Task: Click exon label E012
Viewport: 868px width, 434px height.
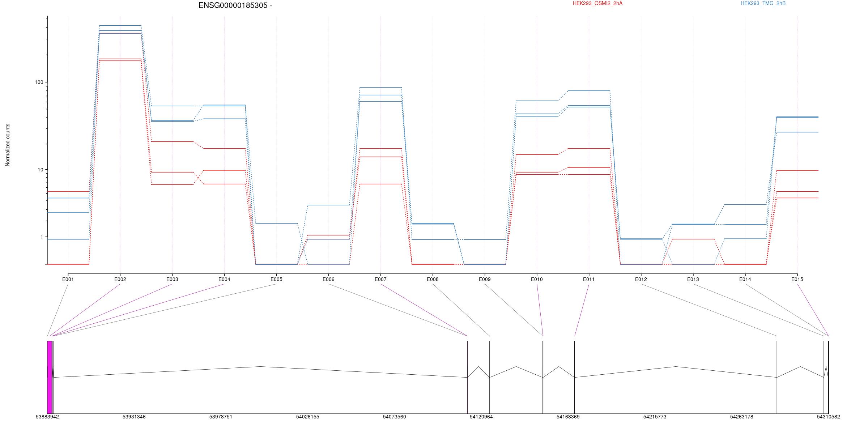Action: click(641, 279)
